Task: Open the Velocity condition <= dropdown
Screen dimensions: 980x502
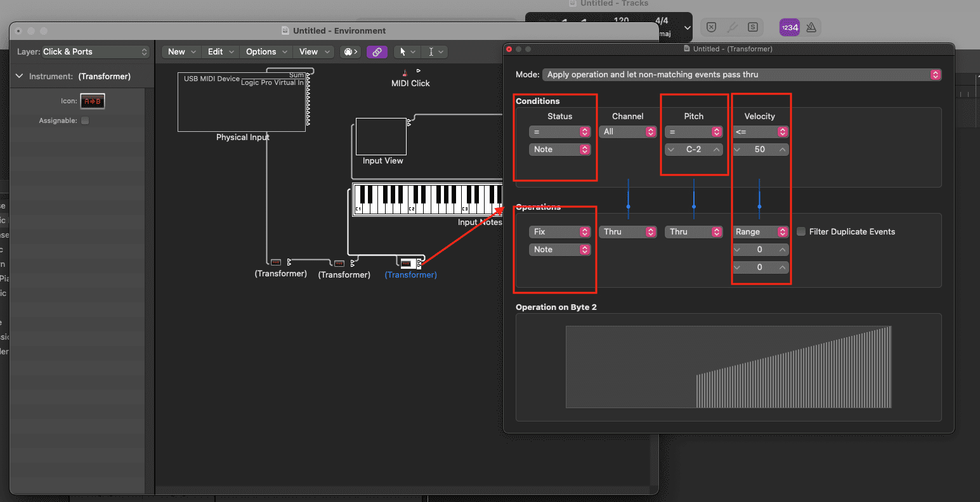Action: click(x=760, y=132)
